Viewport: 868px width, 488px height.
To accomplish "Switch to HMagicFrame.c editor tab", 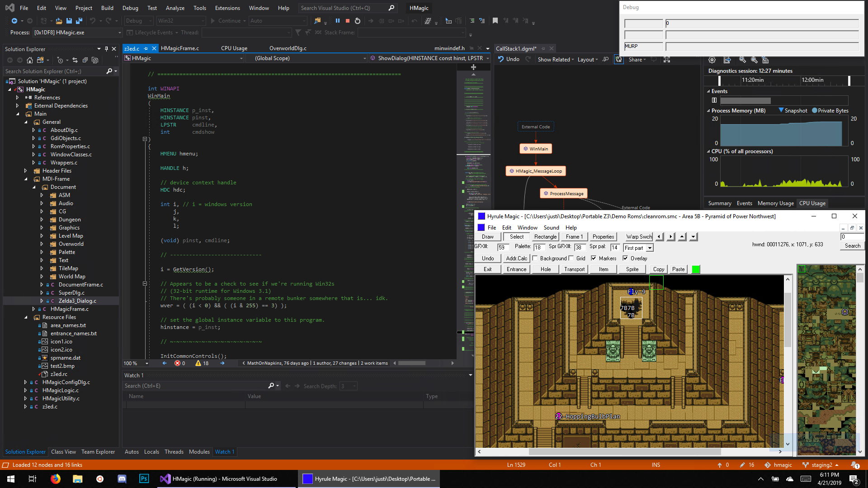I will [x=179, y=48].
